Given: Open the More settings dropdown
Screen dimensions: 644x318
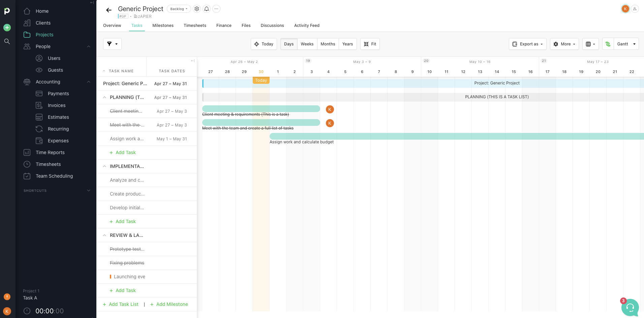Looking at the screenshot, I should [564, 44].
